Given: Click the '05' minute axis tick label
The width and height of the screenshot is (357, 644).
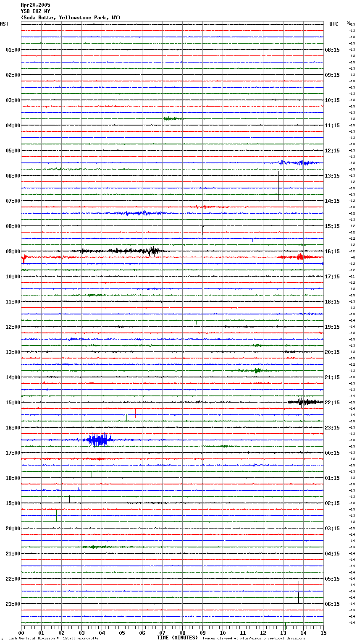Looking at the screenshot, I should click(x=122, y=633).
